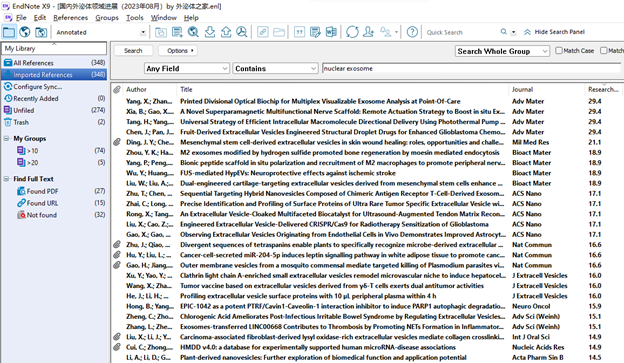Click Insert Citation quotation-mark icon
This screenshot has height=363, width=624.
tap(299, 32)
